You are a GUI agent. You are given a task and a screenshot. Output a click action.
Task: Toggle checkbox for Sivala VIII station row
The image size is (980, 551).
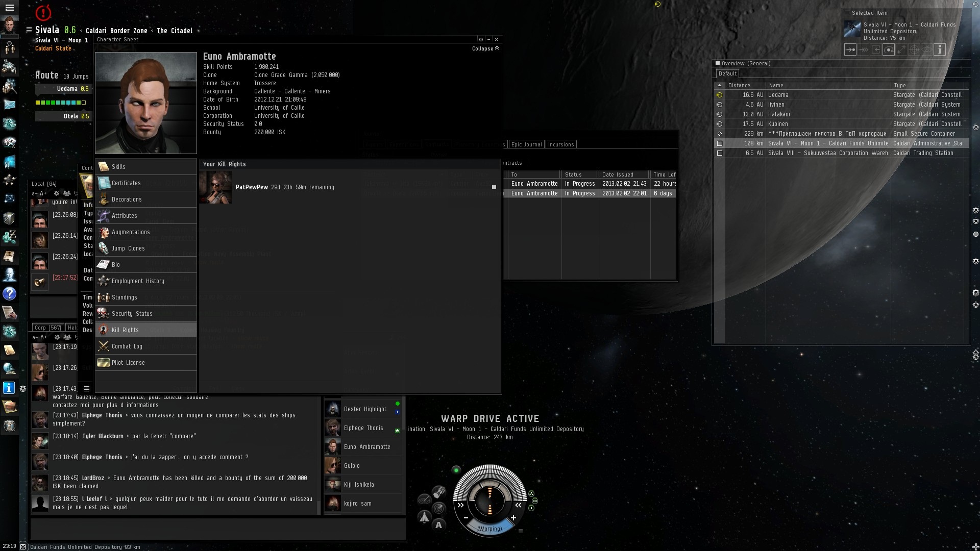[720, 153]
